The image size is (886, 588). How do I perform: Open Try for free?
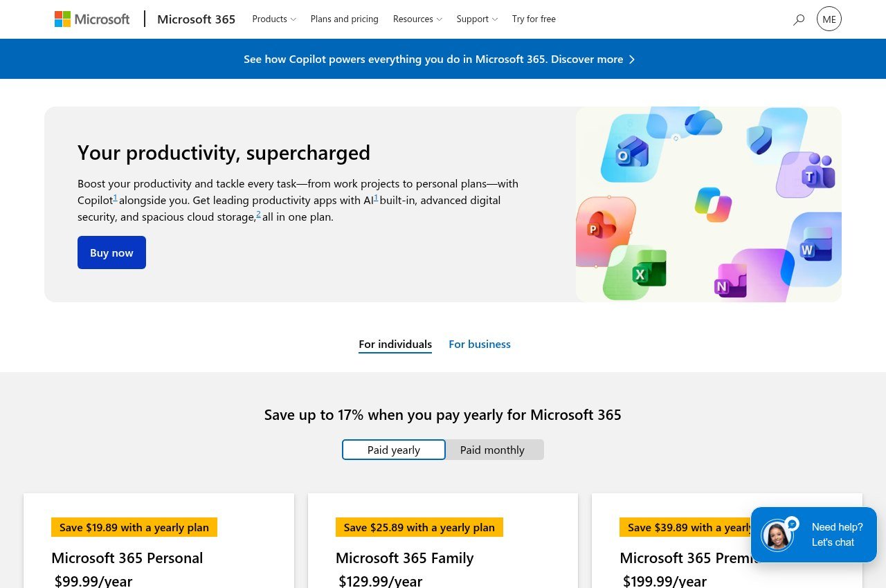coord(534,19)
